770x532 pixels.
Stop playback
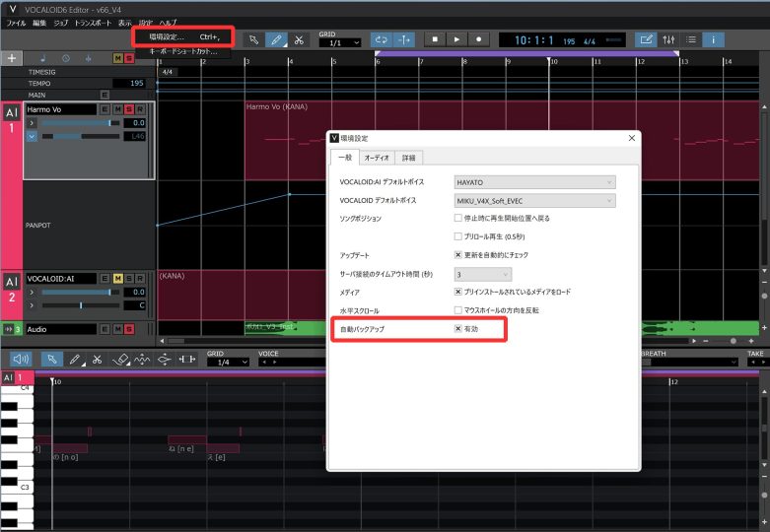(435, 39)
